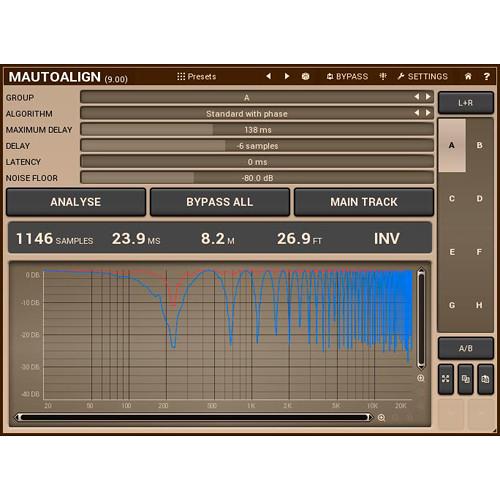Image resolution: width=500 pixels, height=500 pixels.
Task: Open the MIDI/channel settings icon beside Bypass
Action: point(383,76)
